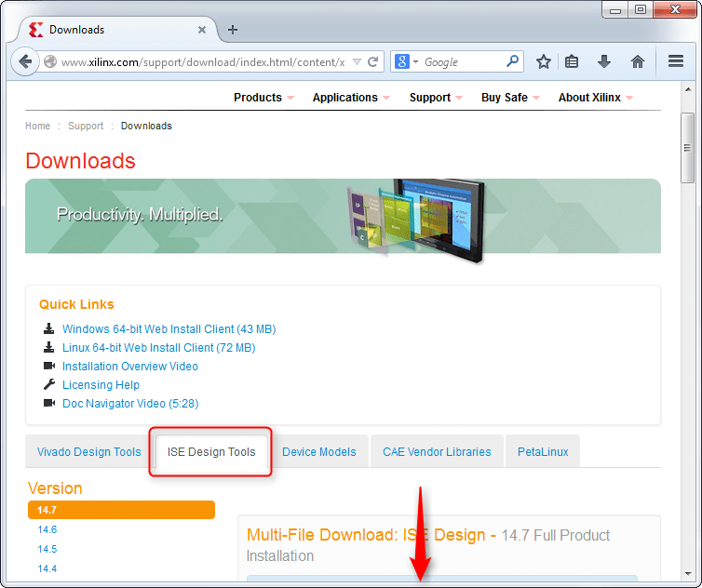Select the ISE Design Tools tab
This screenshot has height=588, width=702.
tap(211, 452)
